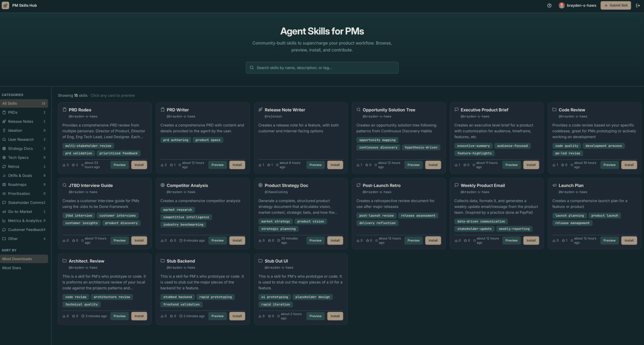The width and height of the screenshot is (644, 345).
Task: Click the Architect. Review folder icon
Action: tap(65, 261)
